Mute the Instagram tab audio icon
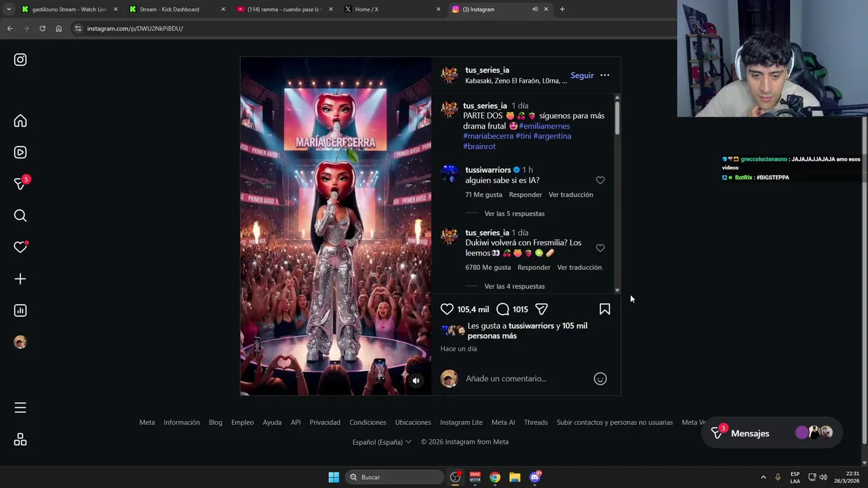The width and height of the screenshot is (868, 488). 535,9
